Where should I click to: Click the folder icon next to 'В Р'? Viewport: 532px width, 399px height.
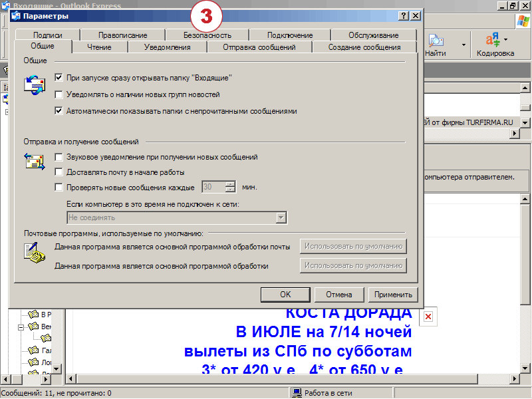point(33,315)
